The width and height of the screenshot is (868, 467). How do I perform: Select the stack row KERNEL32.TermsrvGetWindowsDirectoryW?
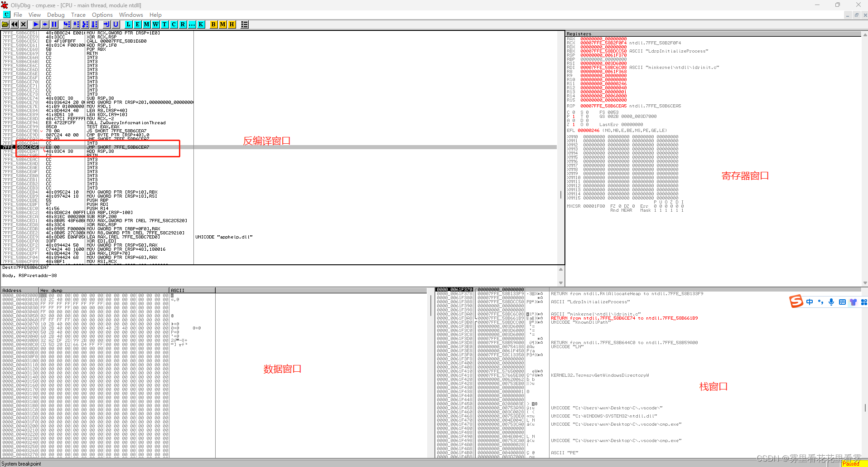(x=600, y=375)
